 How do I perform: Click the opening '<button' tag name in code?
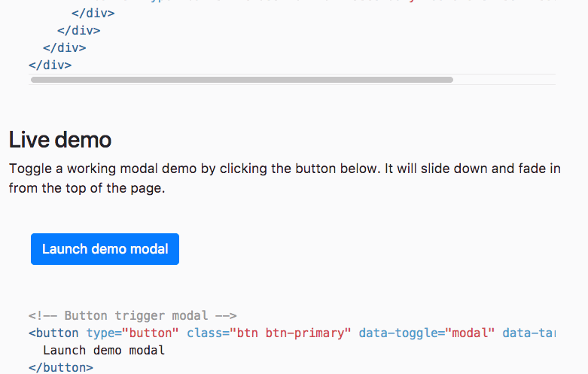[56, 333]
